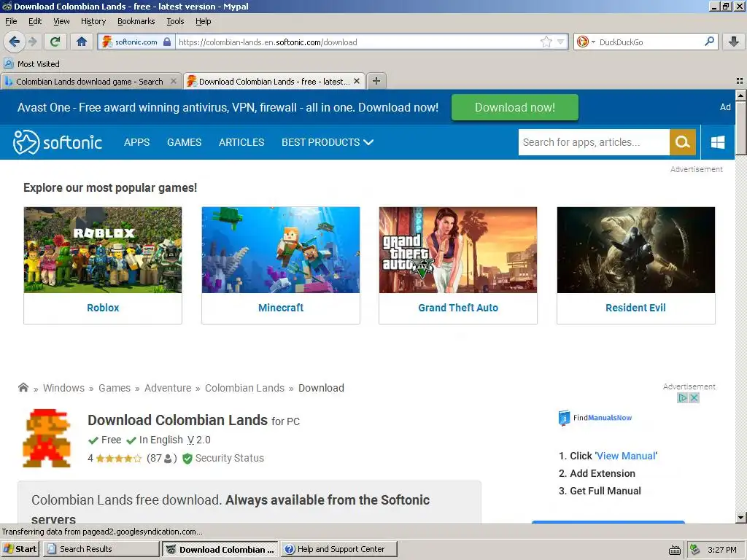747x560 pixels.
Task: Click the Security Status shield icon
Action: 187,458
